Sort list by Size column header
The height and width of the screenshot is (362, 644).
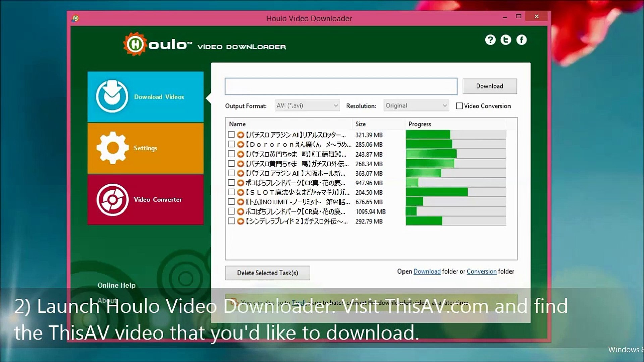pos(361,124)
